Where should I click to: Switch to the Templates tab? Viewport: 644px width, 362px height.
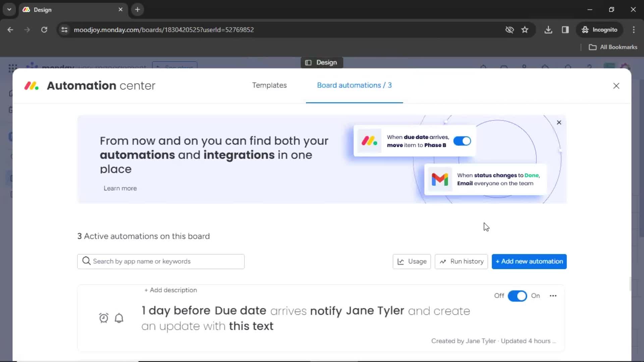click(x=269, y=85)
